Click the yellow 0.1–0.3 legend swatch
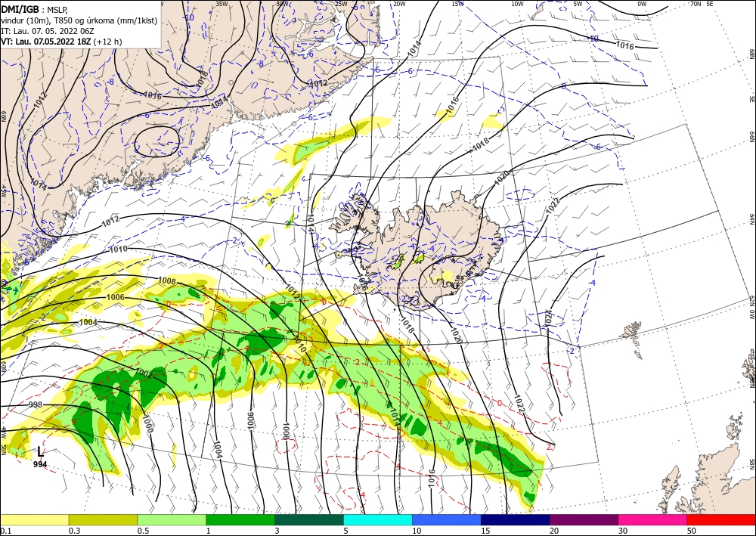 [x=34, y=519]
